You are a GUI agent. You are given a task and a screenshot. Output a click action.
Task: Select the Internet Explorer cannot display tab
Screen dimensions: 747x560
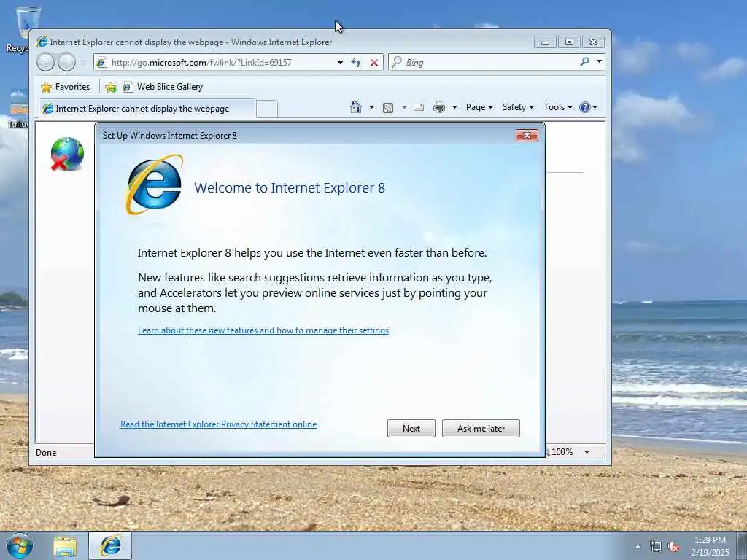147,109
